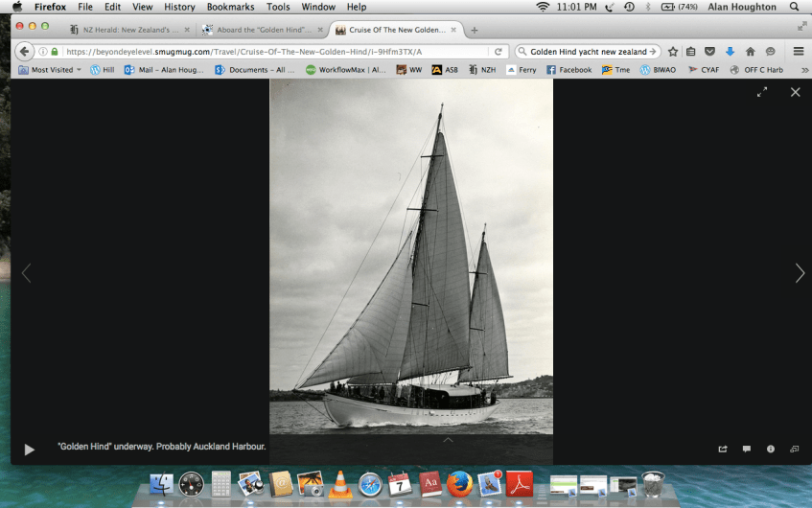Image resolution: width=812 pixels, height=508 pixels.
Task: Click the bookmark star icon in toolbar
Action: pyautogui.click(x=673, y=51)
